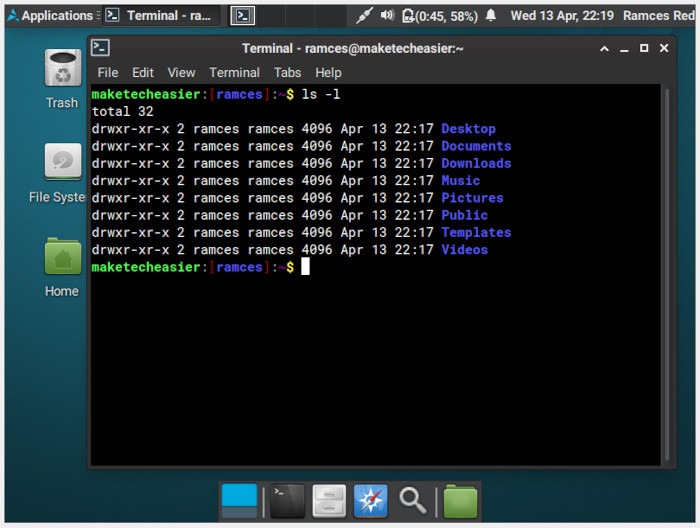Click the terminal icon in window titlebar

coord(100,48)
